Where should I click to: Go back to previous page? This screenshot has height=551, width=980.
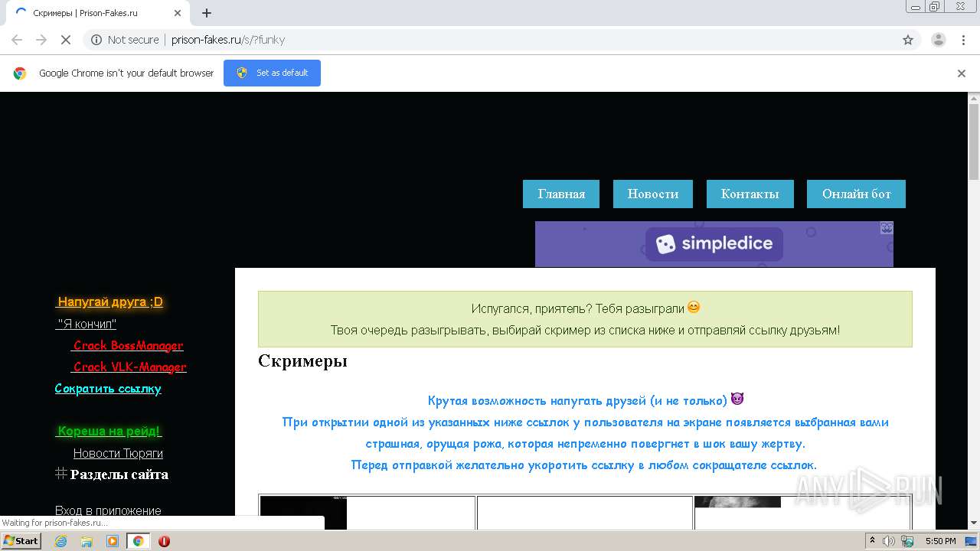click(17, 40)
